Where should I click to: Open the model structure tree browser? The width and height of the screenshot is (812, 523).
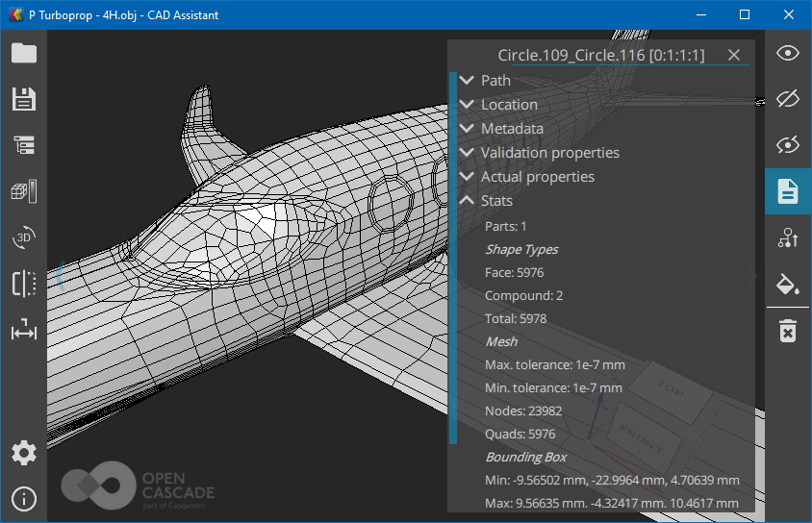click(24, 145)
